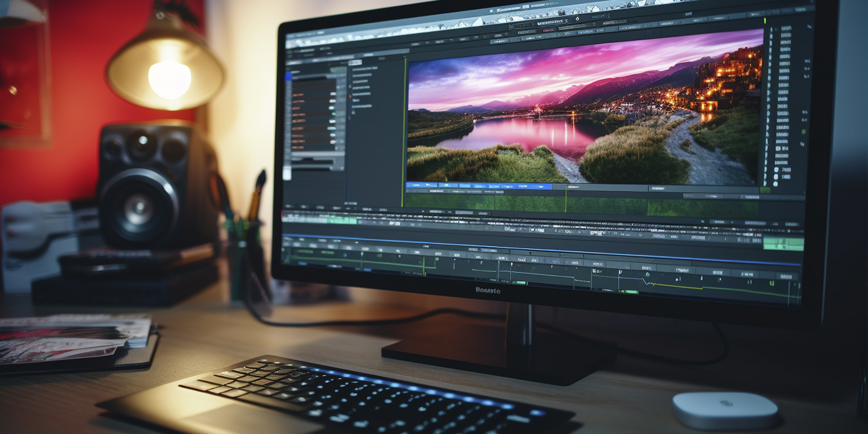Click the sunset lake video preview
Screen dimensions: 868x434
click(x=585, y=108)
